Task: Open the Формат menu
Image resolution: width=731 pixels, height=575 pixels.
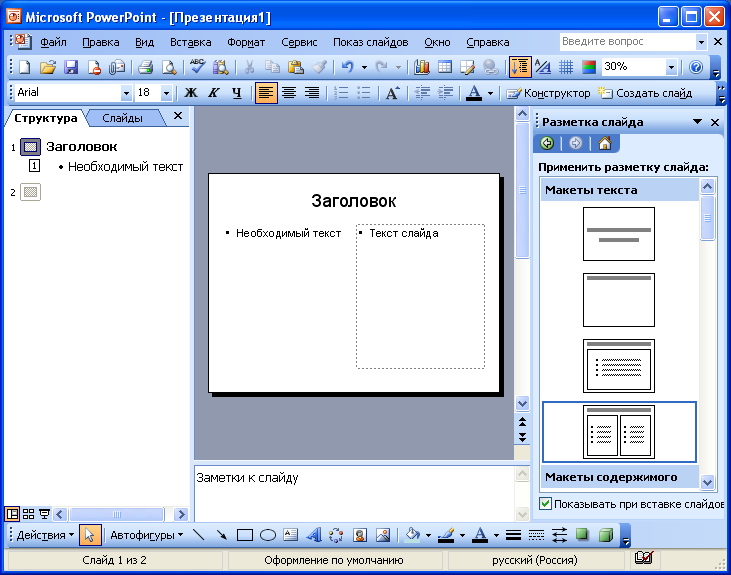Action: [246, 42]
